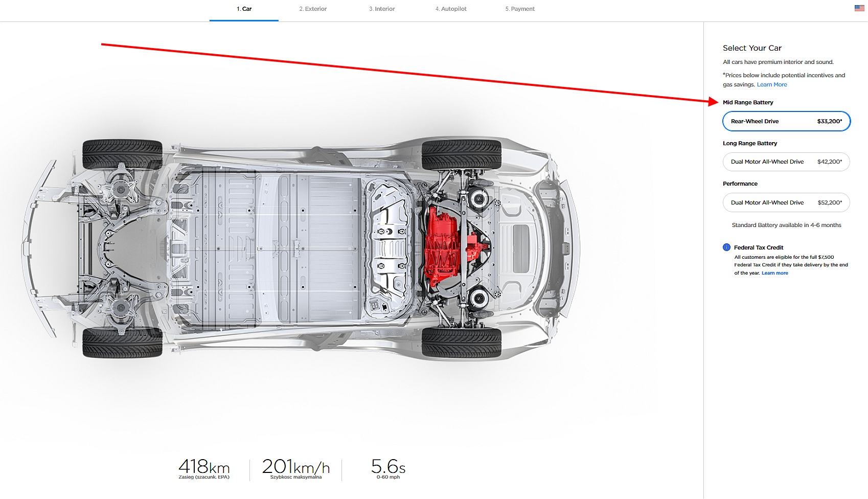This screenshot has height=499, width=868.
Task: Open the Car tab
Action: point(244,9)
